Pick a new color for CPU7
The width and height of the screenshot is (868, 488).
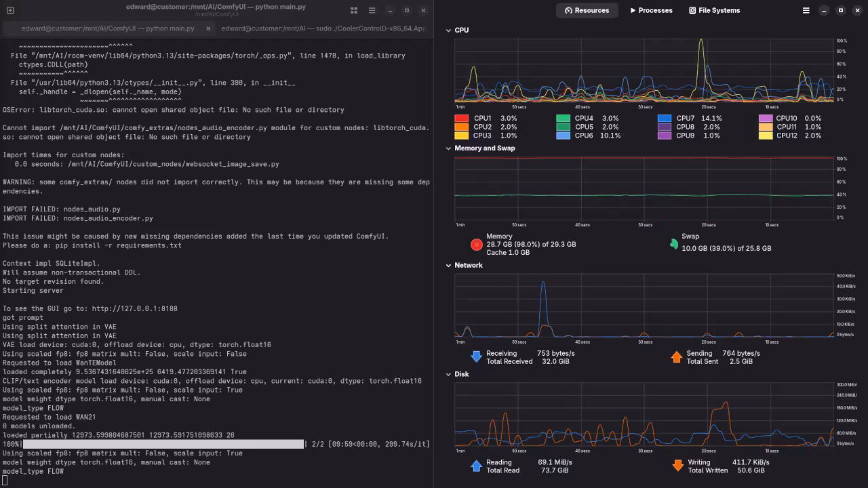pyautogui.click(x=664, y=119)
